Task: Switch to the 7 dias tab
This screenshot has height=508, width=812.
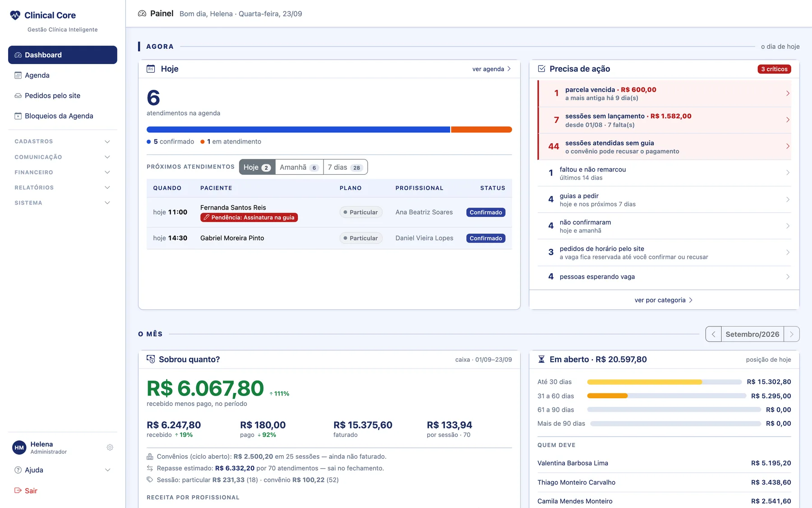Action: click(346, 167)
